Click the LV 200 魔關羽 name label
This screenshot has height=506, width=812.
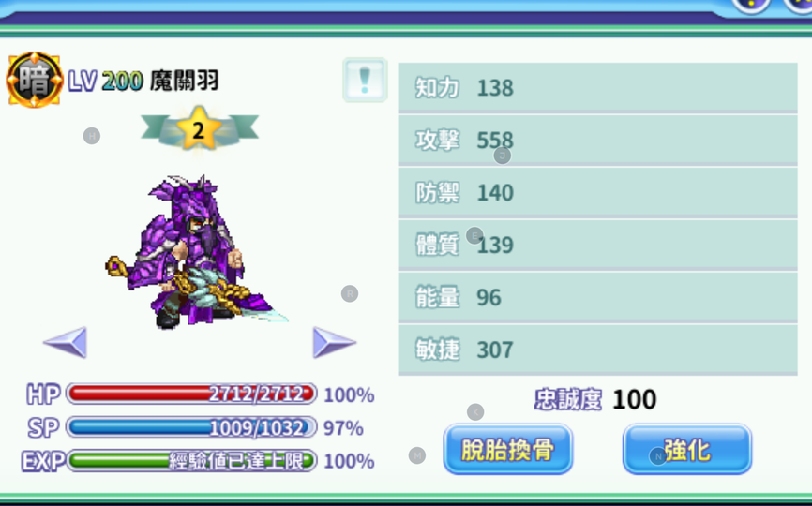click(x=143, y=81)
